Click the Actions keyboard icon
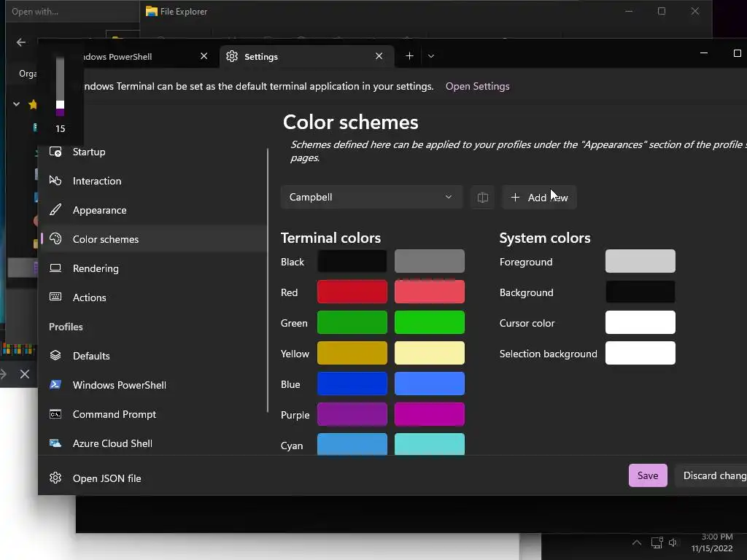 pyautogui.click(x=55, y=297)
